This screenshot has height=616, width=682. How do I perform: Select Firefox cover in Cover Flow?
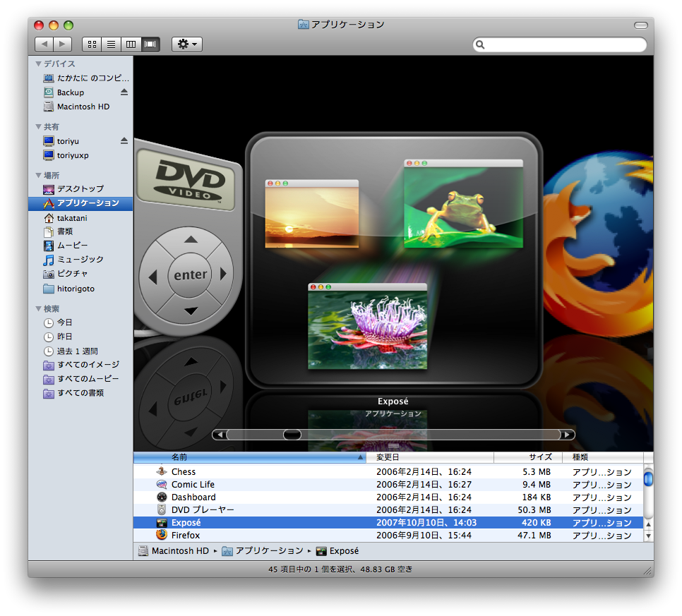coord(599,244)
